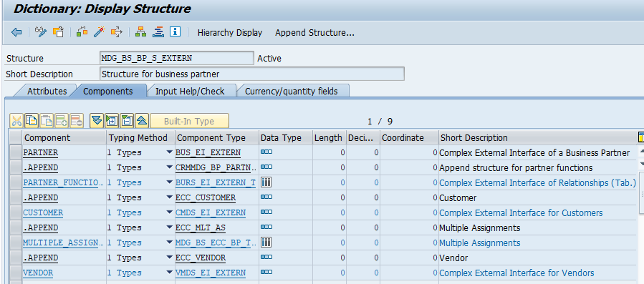644x284 pixels.
Task: Open Typing Method dropdown for PARTNER row
Action: click(169, 152)
